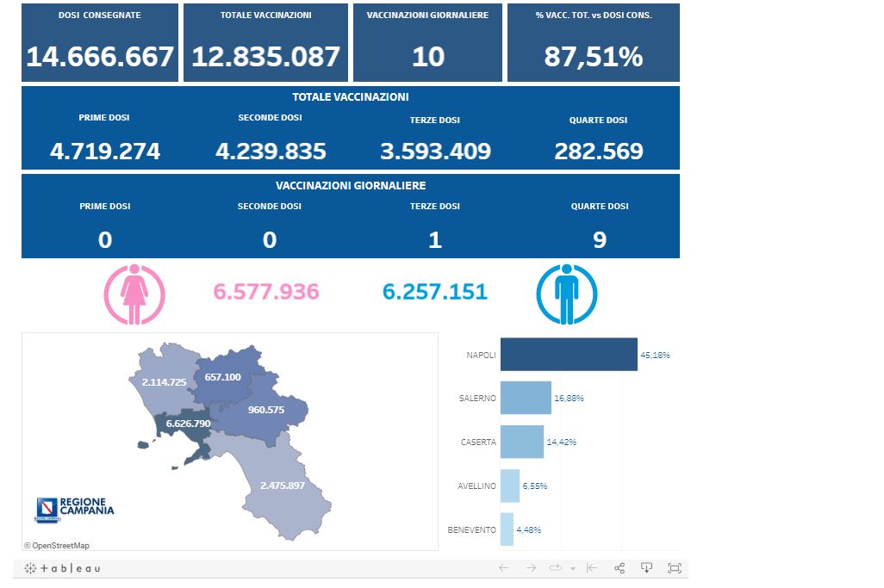
Task: Select the BENEVENTO bar in chart
Action: 507,529
